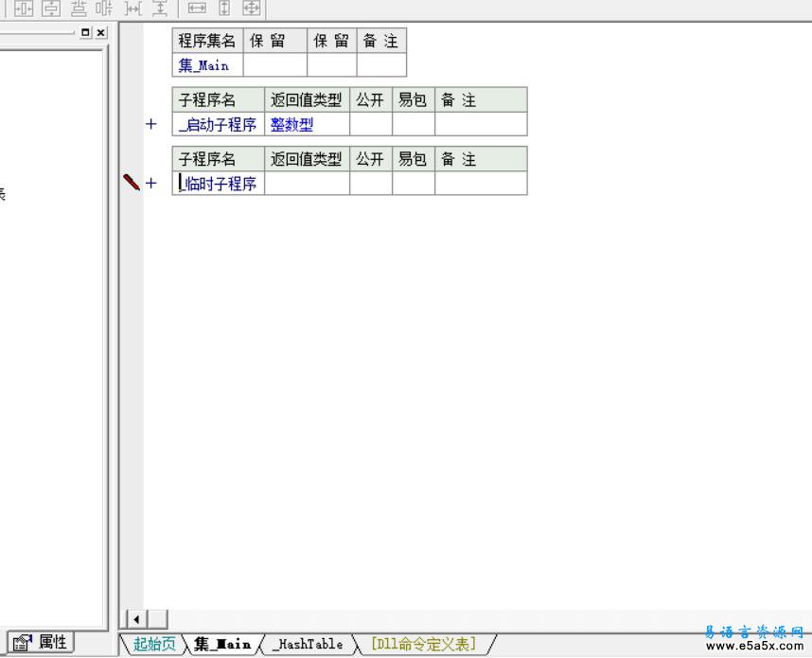Click the first 保留 cell of 集_Main
This screenshot has width=812, height=658.
click(275, 65)
